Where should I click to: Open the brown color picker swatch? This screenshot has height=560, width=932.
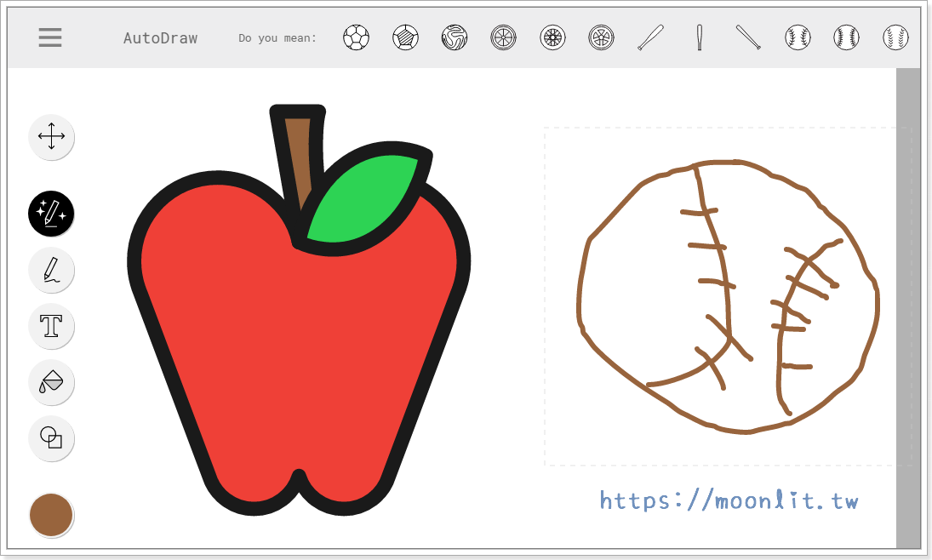point(51,515)
